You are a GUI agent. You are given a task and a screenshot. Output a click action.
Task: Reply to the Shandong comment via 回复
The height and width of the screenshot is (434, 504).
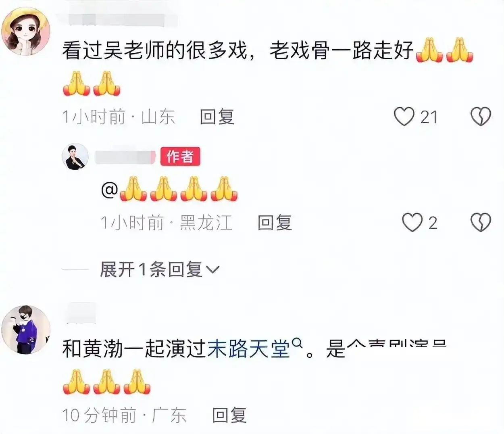[x=217, y=117]
